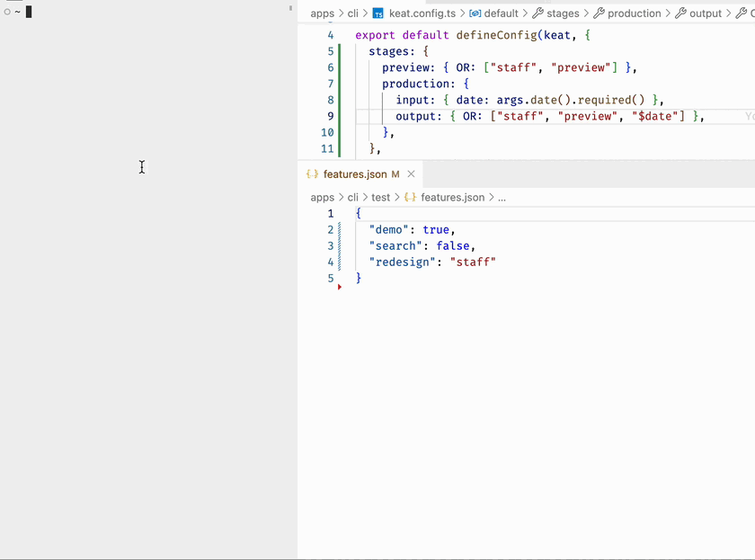Click the JSON icon in features.json breadcrumb
Viewport: 755px width, 560px height.
point(410,198)
